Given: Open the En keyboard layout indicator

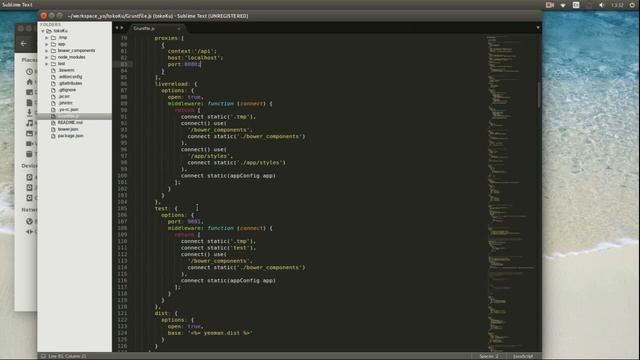Looking at the screenshot, I should click(x=576, y=5).
